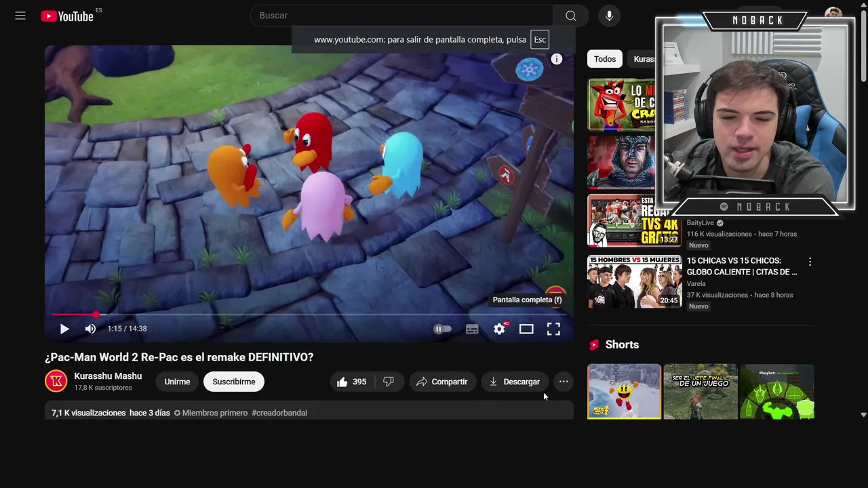
Task: Click the 7,1 K visualizaciones text
Action: click(x=89, y=413)
